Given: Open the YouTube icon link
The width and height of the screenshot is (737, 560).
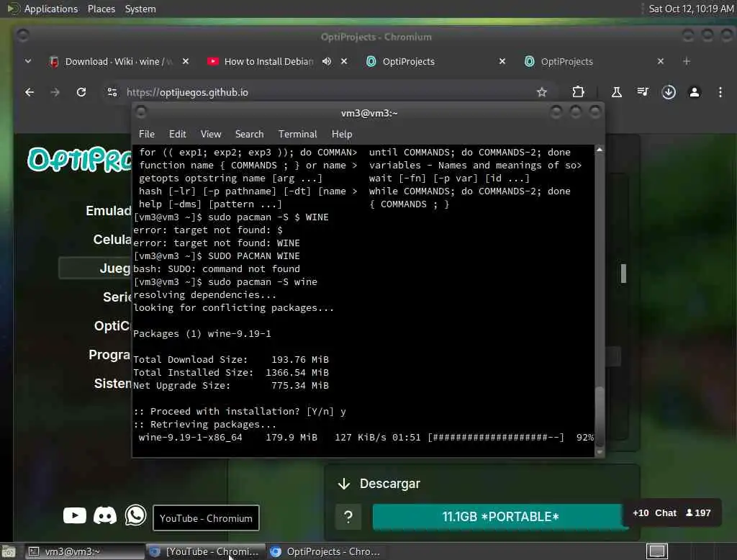Looking at the screenshot, I should click(75, 515).
